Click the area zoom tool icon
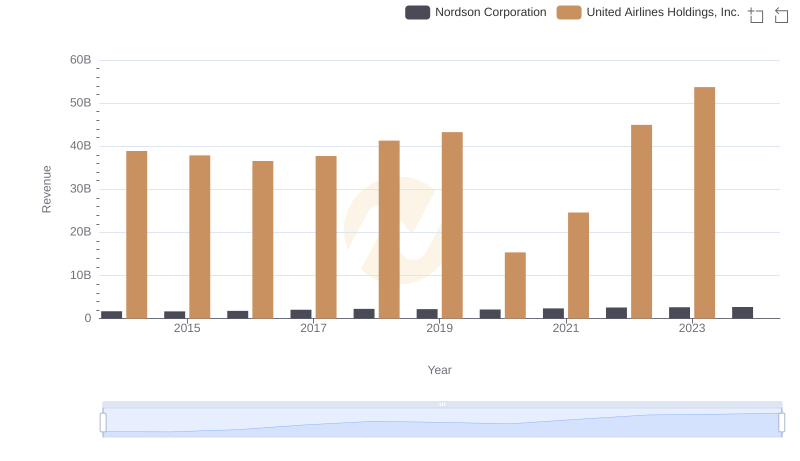 click(x=756, y=15)
